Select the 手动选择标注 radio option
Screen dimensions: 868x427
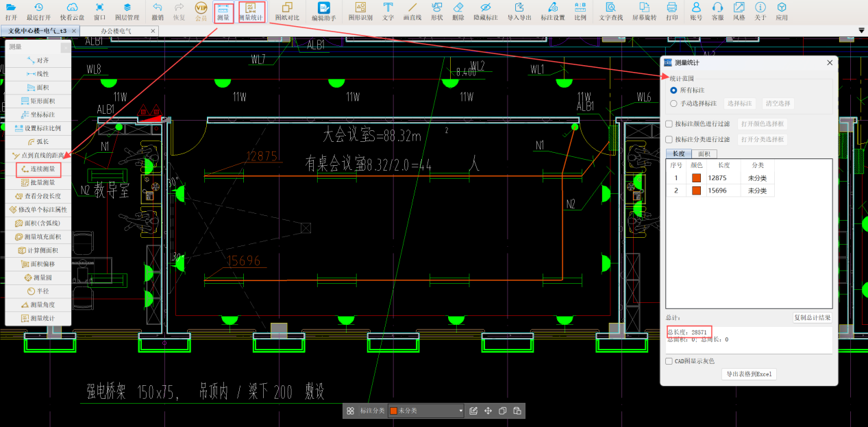pos(673,103)
